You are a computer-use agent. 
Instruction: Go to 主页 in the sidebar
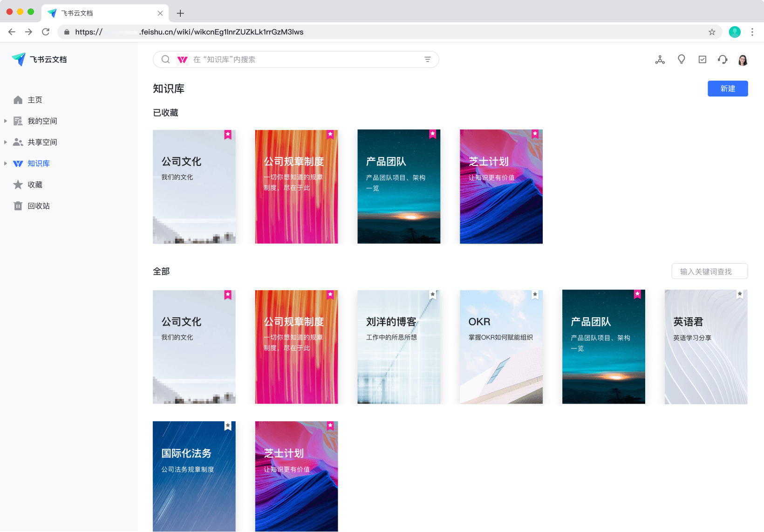click(x=34, y=100)
